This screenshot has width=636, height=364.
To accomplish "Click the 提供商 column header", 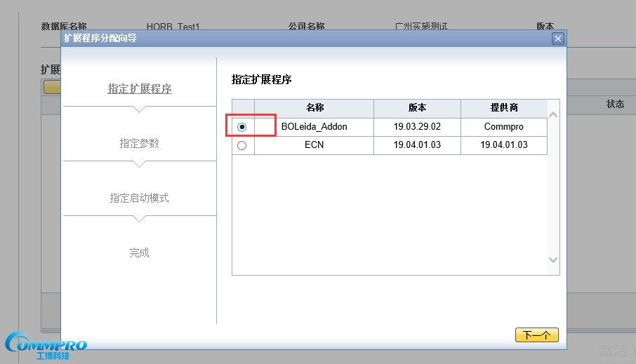I will coord(503,108).
